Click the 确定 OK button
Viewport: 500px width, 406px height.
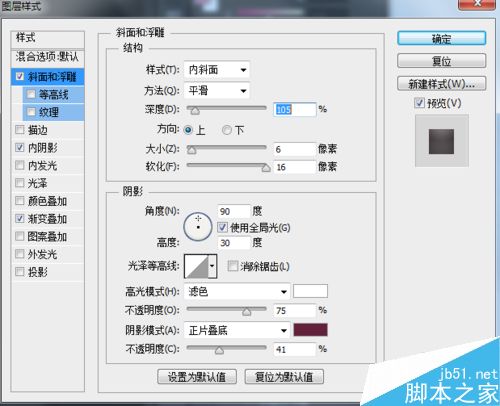click(441, 39)
